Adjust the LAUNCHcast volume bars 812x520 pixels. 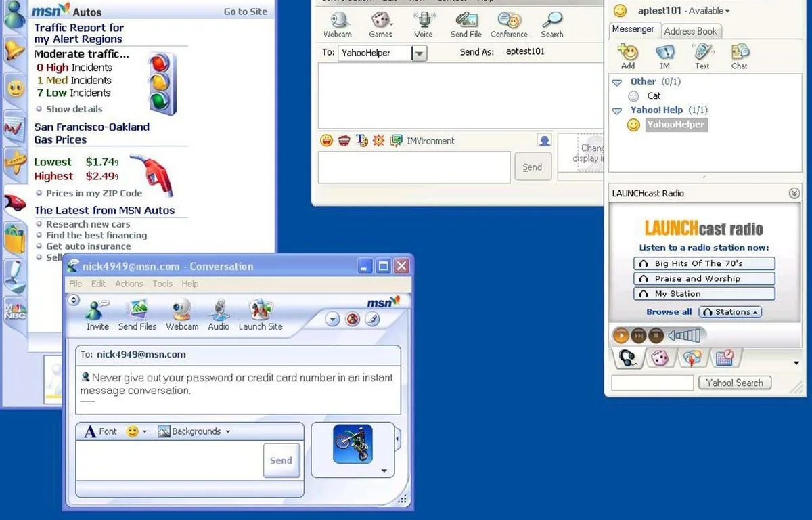683,335
